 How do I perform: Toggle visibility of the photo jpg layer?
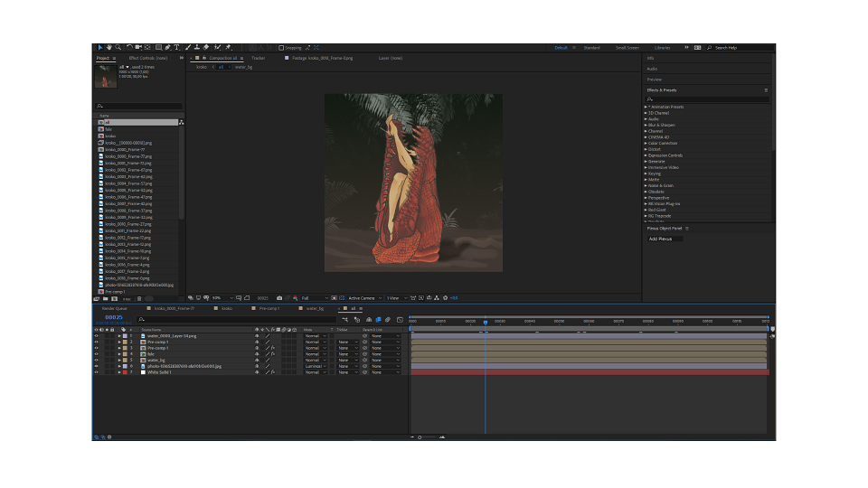(97, 366)
